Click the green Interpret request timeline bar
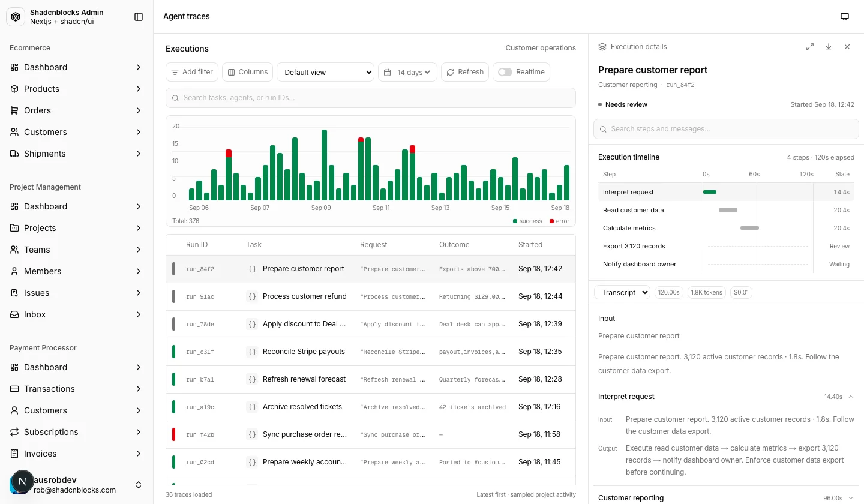This screenshot has width=864, height=504. [x=710, y=192]
